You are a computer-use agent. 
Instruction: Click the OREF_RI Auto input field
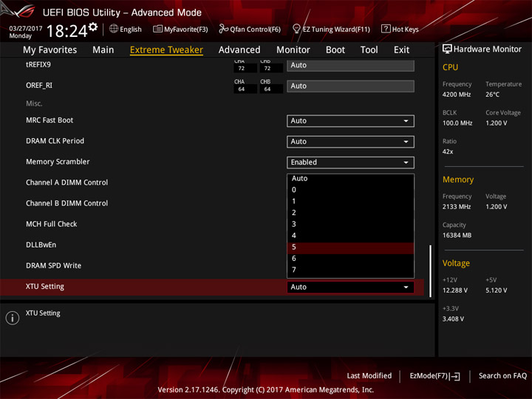pyautogui.click(x=350, y=86)
